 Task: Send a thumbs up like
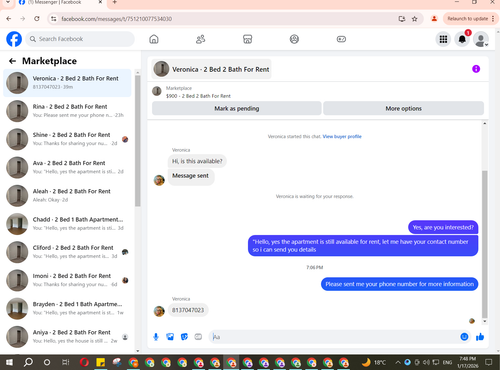480,337
